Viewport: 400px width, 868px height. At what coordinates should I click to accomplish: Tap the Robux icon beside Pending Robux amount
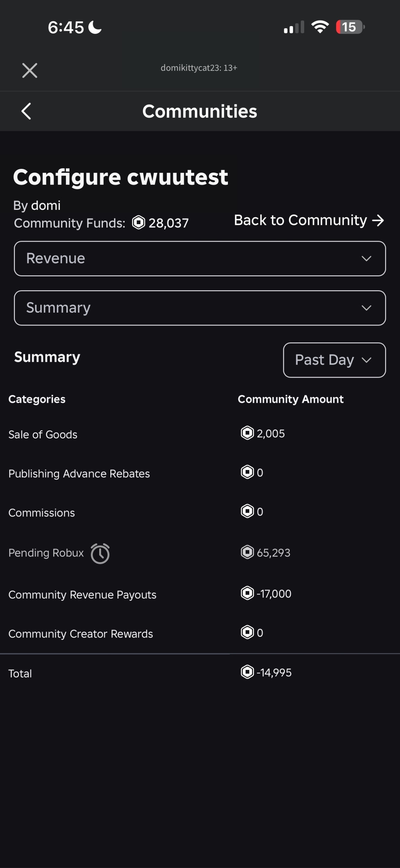247,552
